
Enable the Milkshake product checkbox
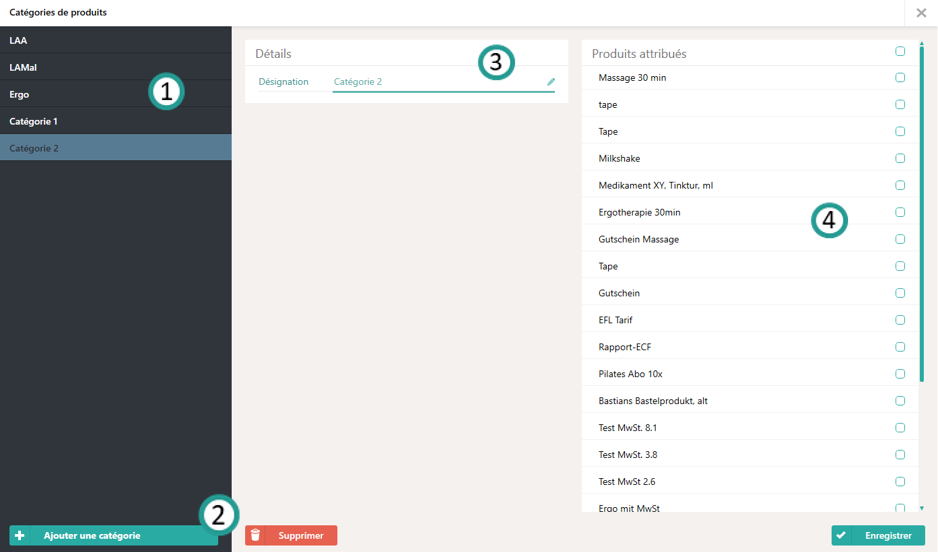click(x=900, y=159)
